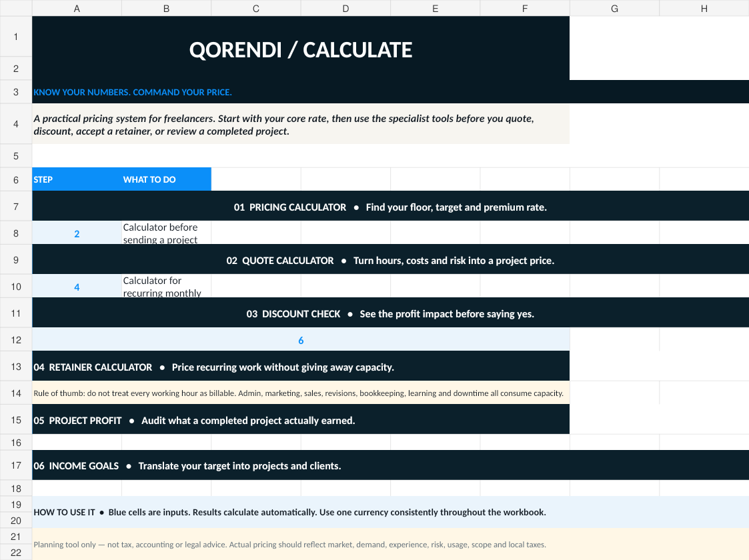Select column F header

coord(524,8)
